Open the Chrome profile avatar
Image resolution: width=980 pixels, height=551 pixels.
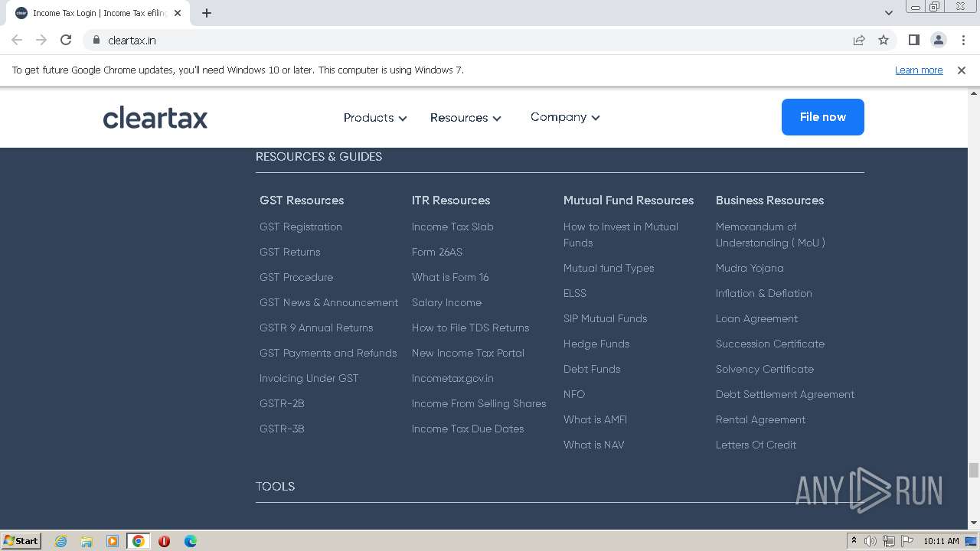(938, 40)
